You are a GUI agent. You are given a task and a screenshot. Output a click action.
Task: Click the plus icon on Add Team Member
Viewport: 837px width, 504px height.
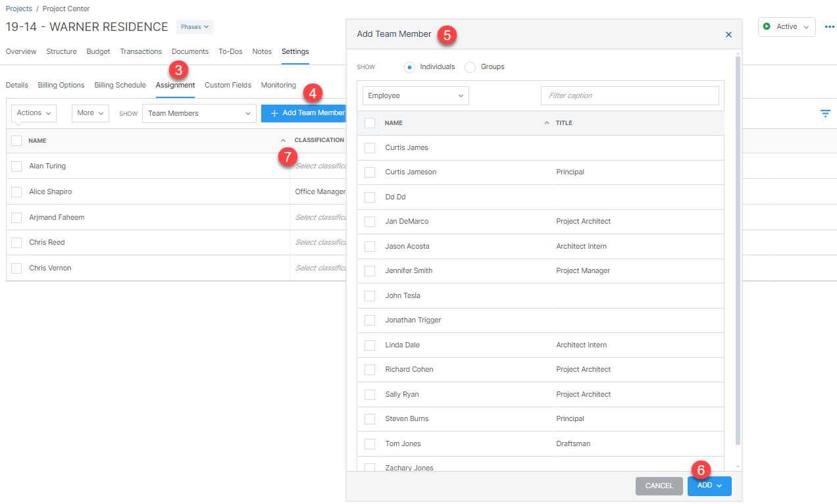point(273,113)
